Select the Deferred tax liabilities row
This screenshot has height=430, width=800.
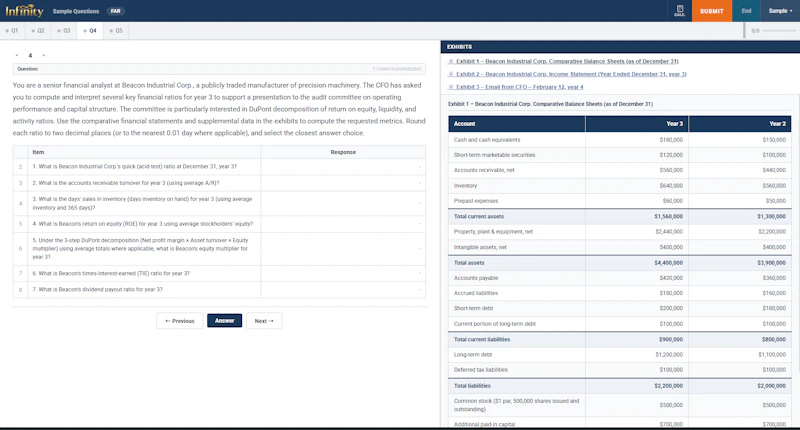click(x=620, y=370)
